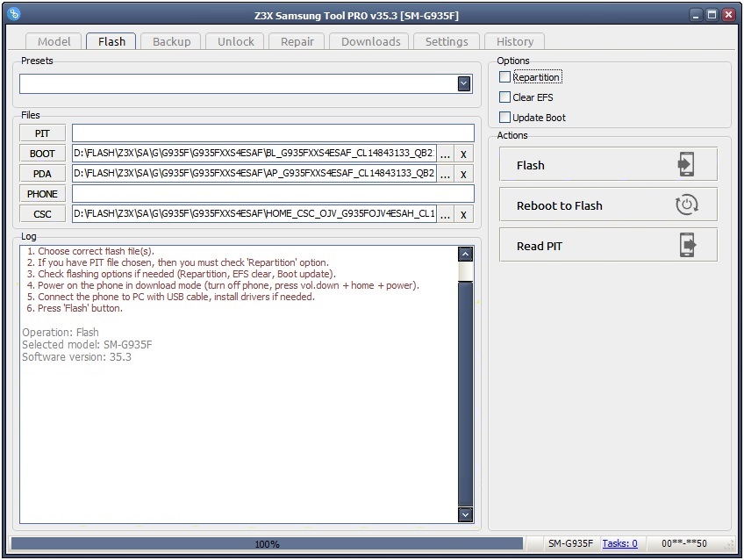Screen dimensions: 744x560
Task: Click the PDA file button
Action: coord(42,174)
